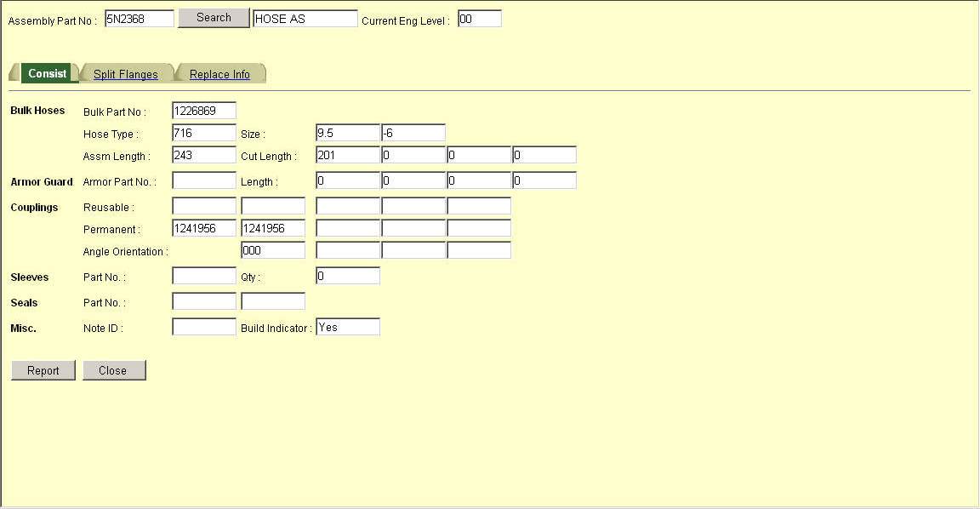Click the Size field showing -6
980x509 pixels.
click(x=413, y=133)
